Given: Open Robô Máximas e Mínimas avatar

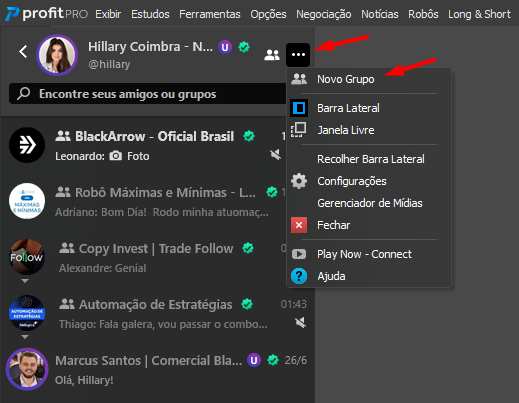Looking at the screenshot, I should [27, 201].
